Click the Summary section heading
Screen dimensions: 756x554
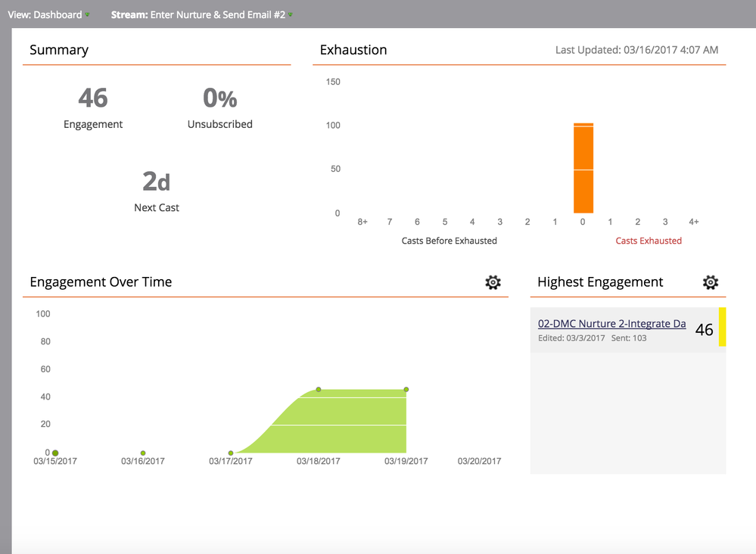coord(59,50)
